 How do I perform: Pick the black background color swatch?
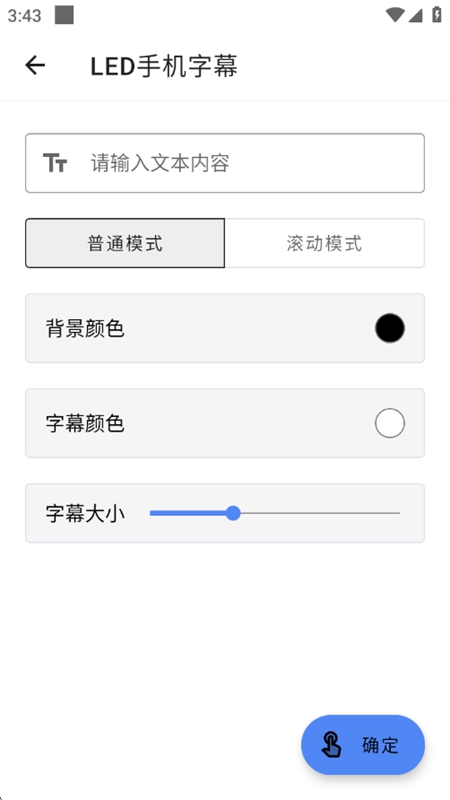[390, 328]
